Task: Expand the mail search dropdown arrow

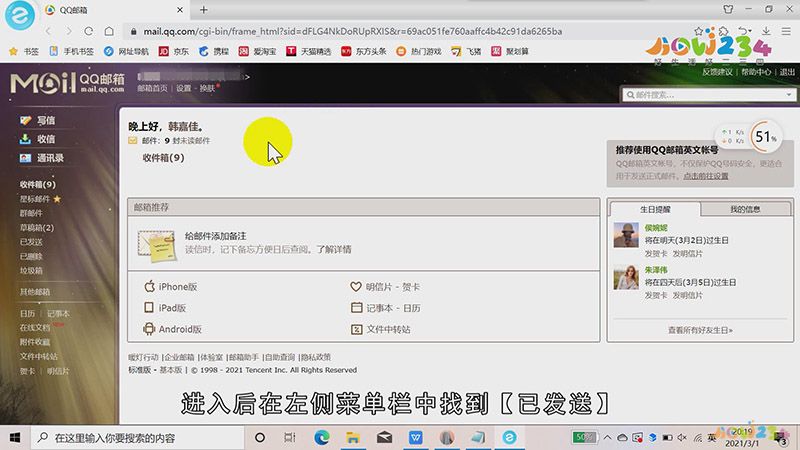Action: click(788, 95)
